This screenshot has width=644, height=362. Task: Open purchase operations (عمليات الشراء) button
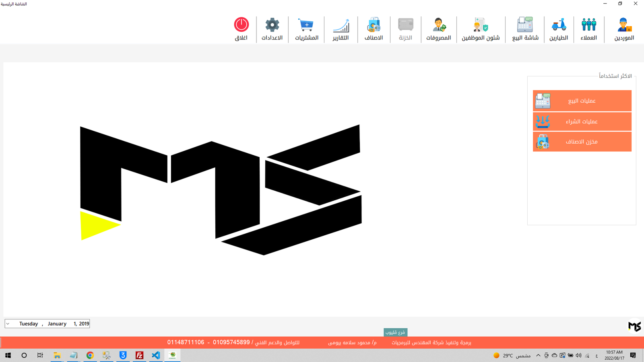click(582, 121)
